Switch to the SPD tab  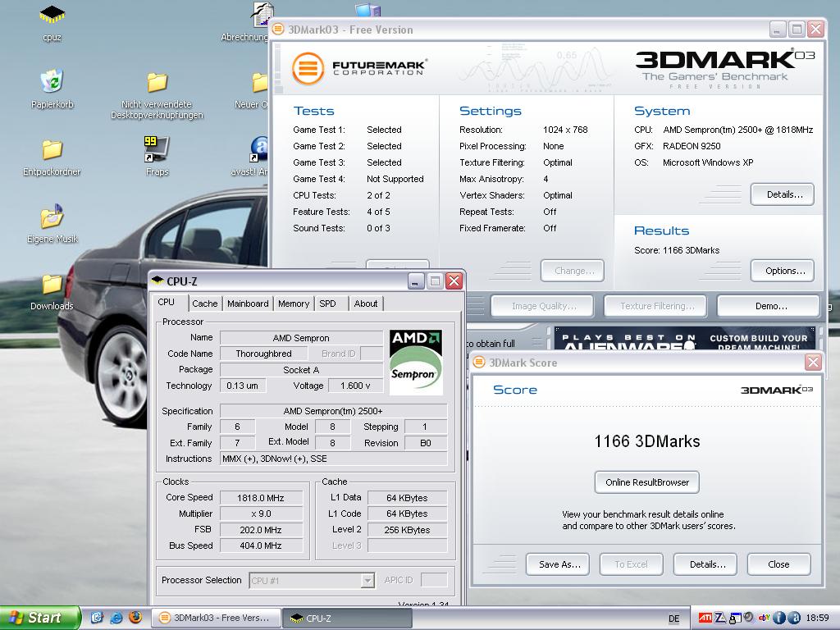(328, 304)
